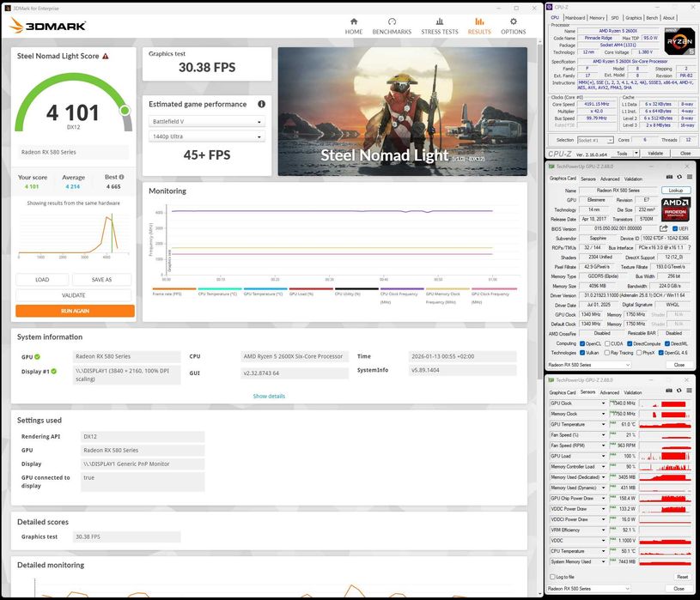This screenshot has height=600, width=700.
Task: Click GPU-Z Graphics Card window title icon
Action: point(551,167)
